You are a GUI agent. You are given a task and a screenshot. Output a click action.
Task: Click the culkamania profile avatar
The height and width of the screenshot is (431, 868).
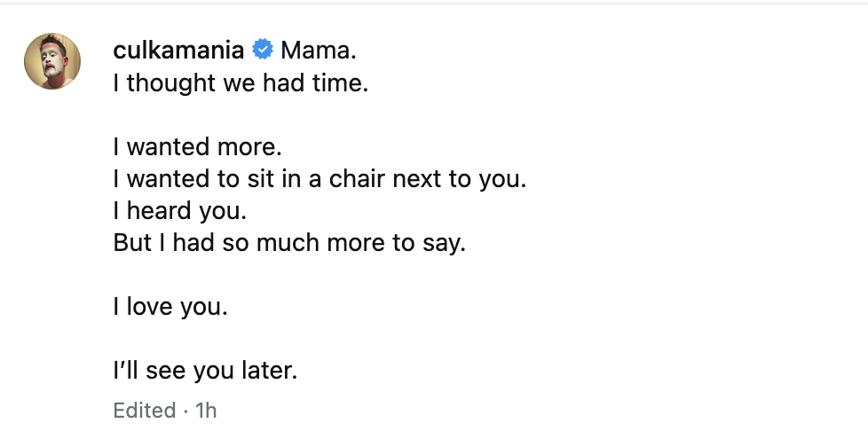[x=52, y=61]
